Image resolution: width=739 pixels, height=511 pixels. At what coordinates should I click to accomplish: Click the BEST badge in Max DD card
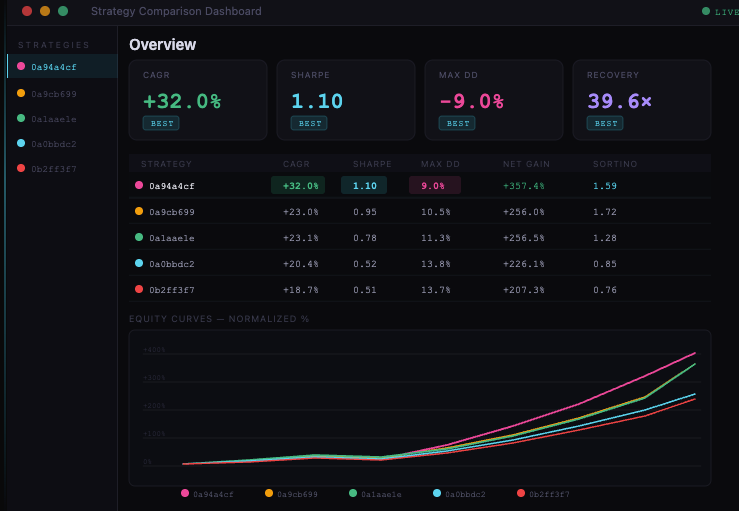pyautogui.click(x=457, y=123)
